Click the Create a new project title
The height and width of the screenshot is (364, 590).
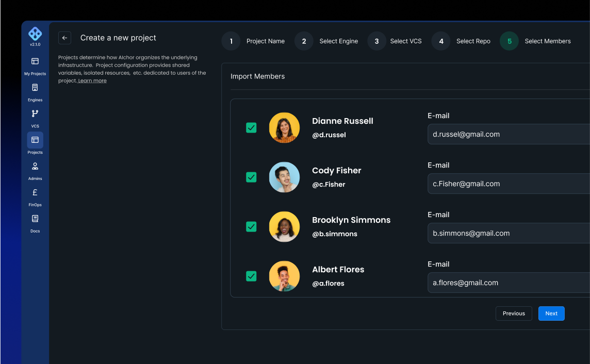(x=118, y=38)
